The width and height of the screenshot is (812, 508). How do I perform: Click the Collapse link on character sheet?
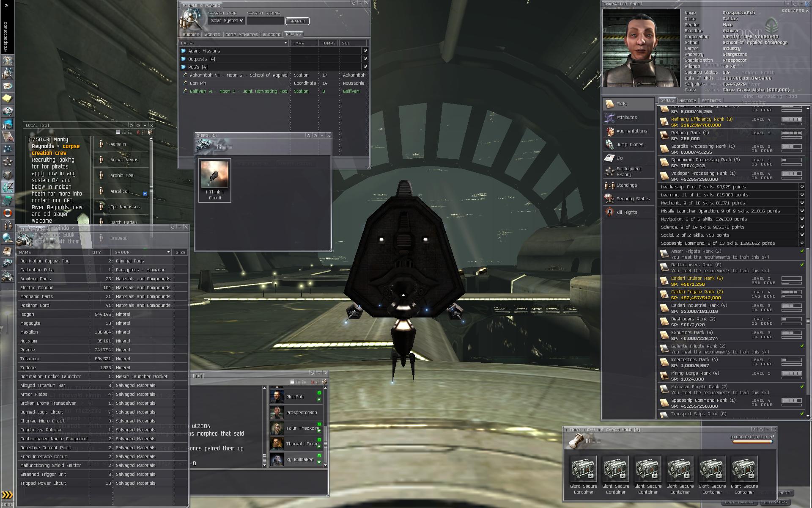point(793,11)
